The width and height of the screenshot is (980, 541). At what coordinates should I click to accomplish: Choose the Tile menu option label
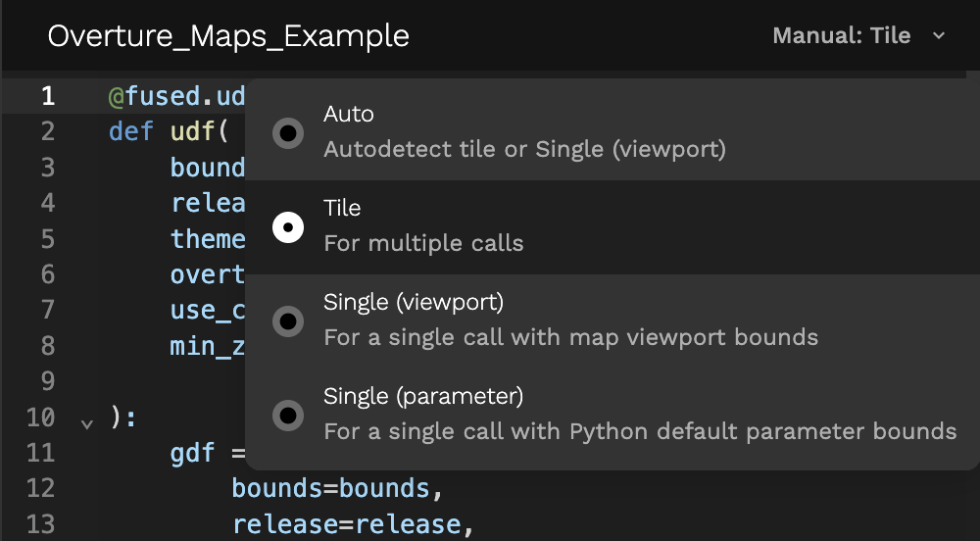(x=342, y=208)
